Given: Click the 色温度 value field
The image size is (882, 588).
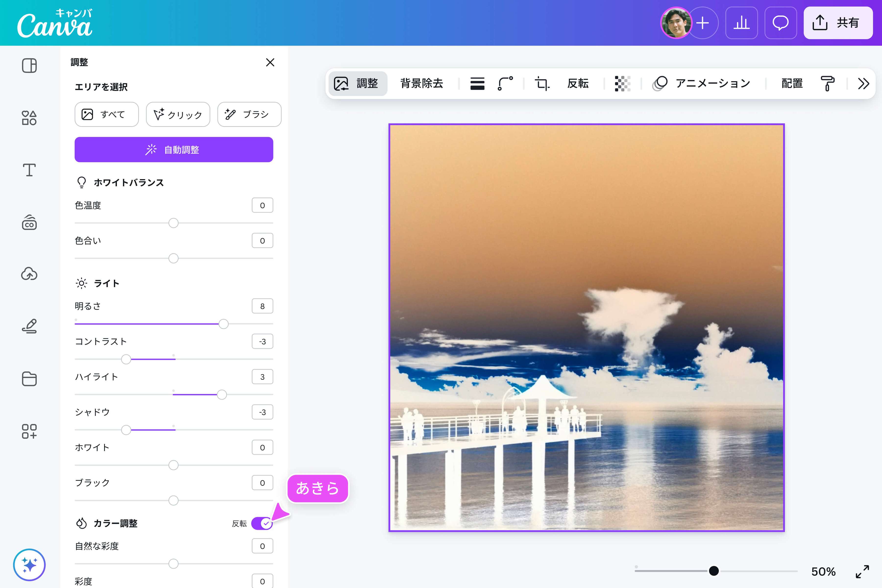Looking at the screenshot, I should click(x=262, y=205).
